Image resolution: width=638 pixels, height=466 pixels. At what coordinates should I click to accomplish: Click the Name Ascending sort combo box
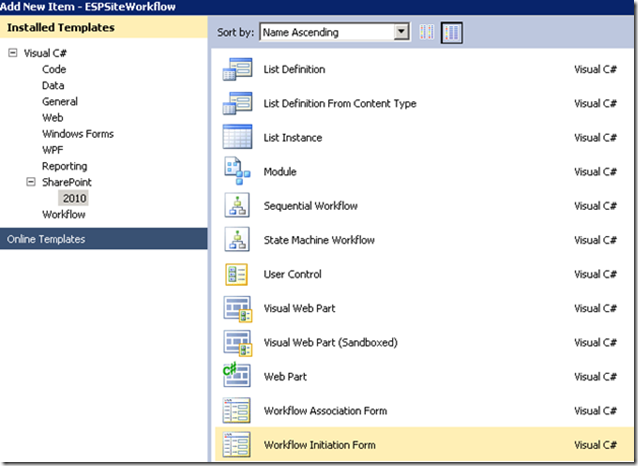point(334,32)
